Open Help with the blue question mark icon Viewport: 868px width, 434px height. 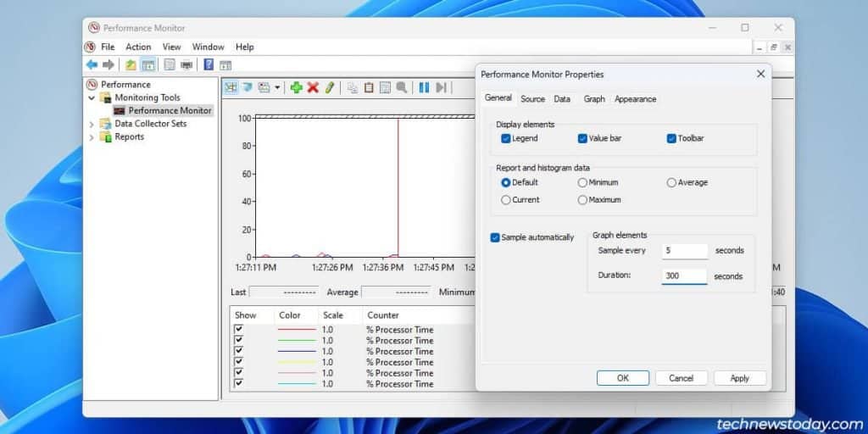click(209, 64)
